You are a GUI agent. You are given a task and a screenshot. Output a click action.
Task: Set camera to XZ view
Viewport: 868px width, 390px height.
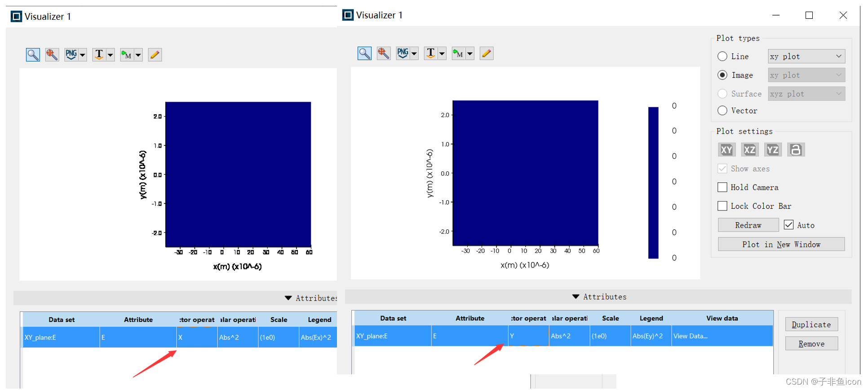point(749,150)
